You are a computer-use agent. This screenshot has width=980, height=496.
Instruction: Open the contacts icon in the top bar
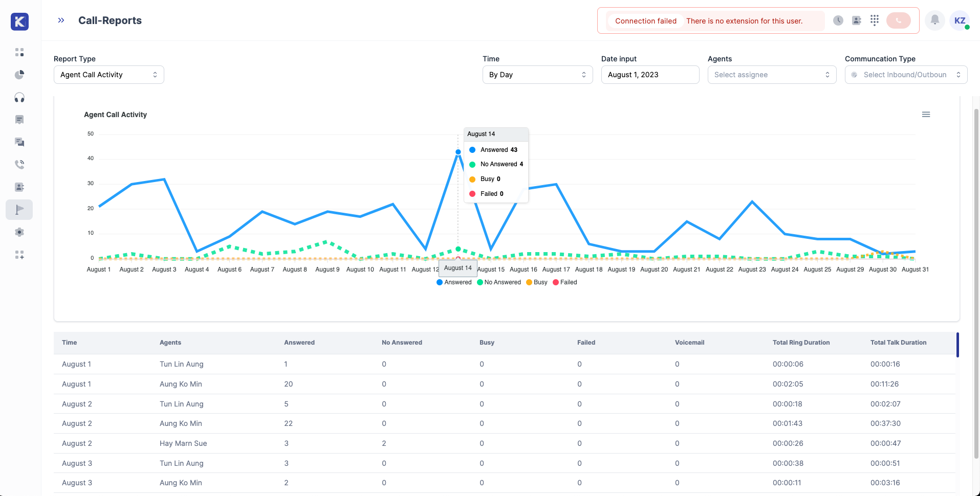(857, 20)
